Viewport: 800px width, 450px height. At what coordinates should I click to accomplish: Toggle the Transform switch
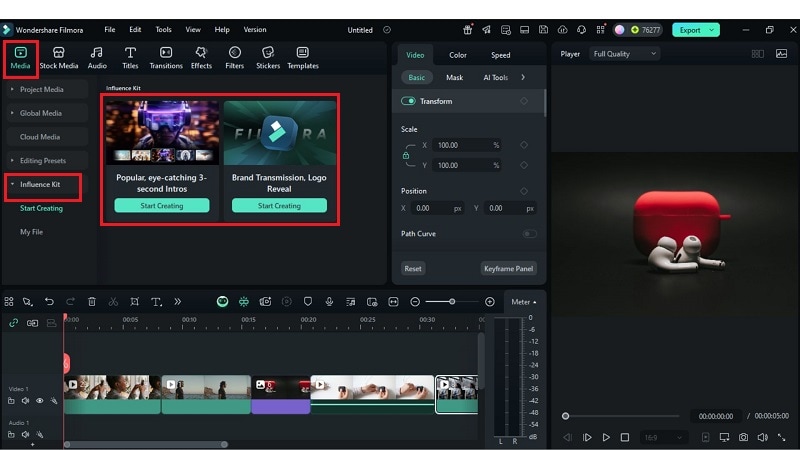click(408, 101)
